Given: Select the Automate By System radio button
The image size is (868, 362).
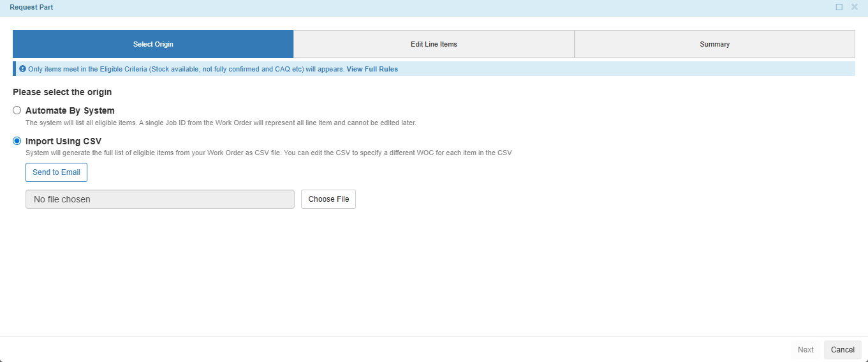Looking at the screenshot, I should click(17, 110).
